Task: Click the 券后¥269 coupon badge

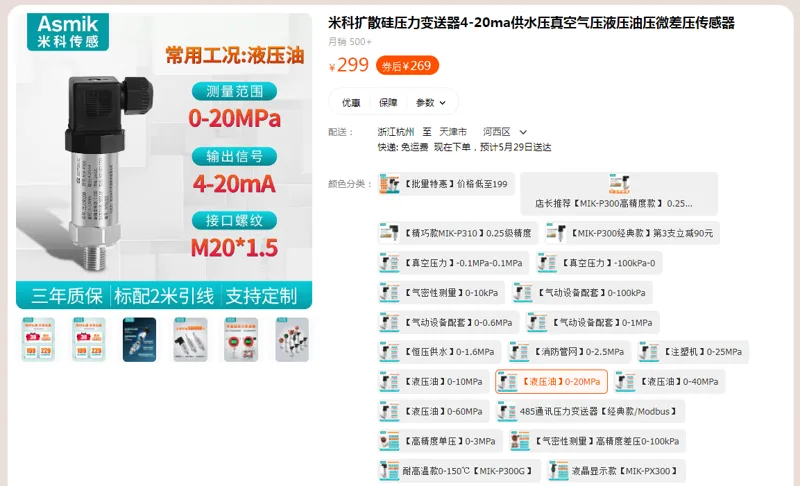Action: coord(407,66)
